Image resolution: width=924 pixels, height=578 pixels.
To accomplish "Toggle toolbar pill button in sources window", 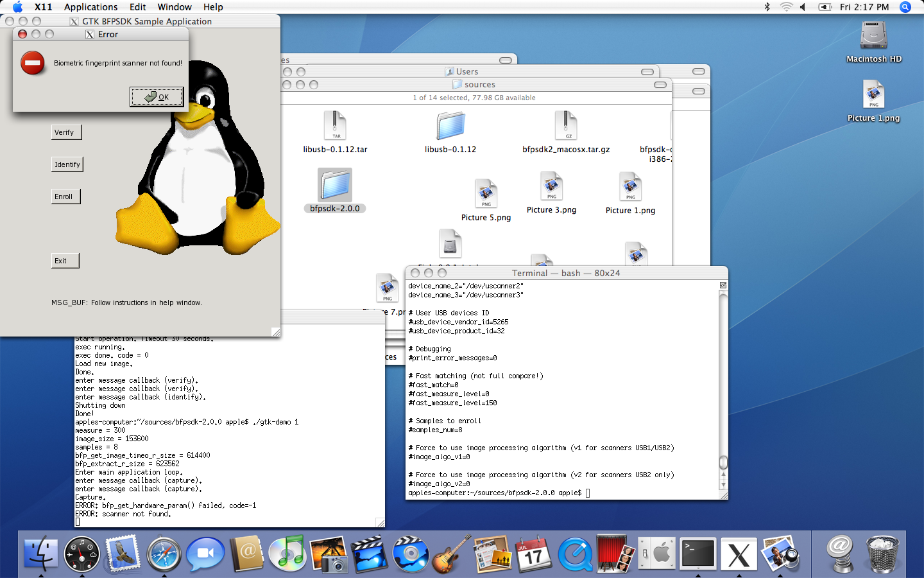I will pos(660,85).
